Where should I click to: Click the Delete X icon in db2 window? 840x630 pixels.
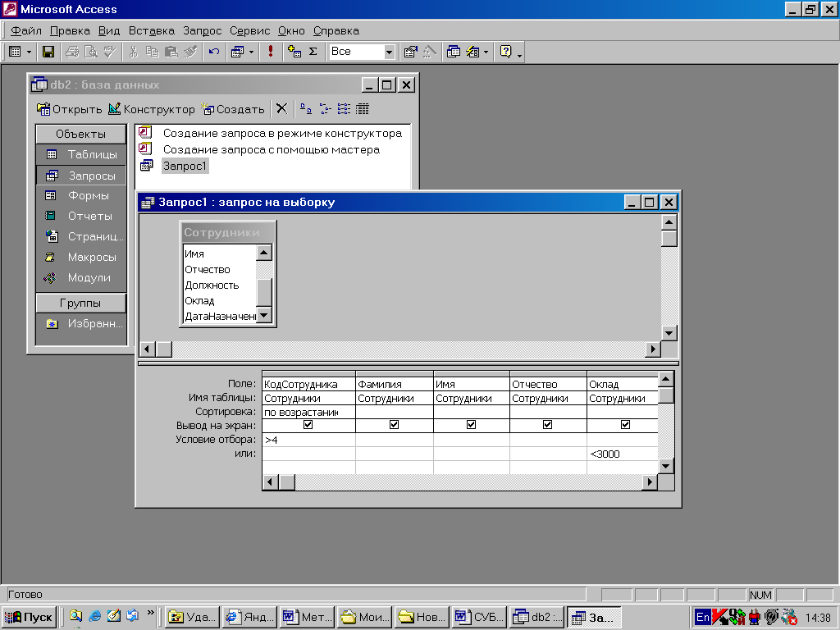click(x=282, y=109)
